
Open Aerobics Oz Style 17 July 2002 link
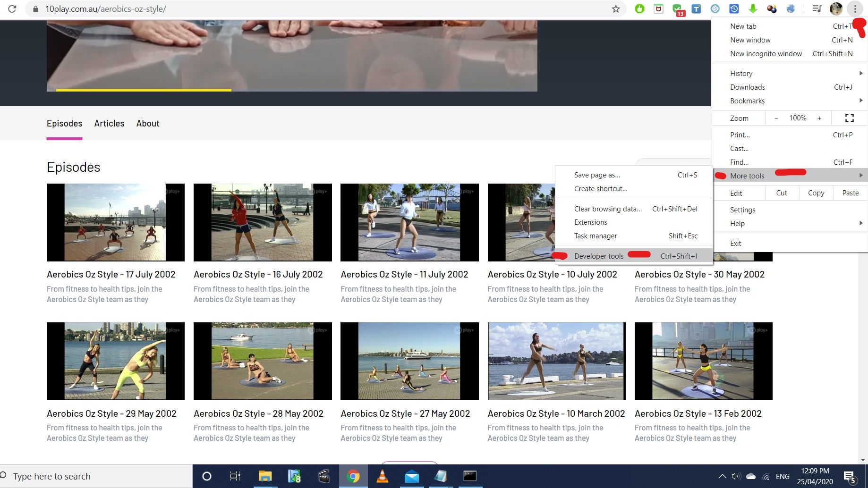(111, 275)
